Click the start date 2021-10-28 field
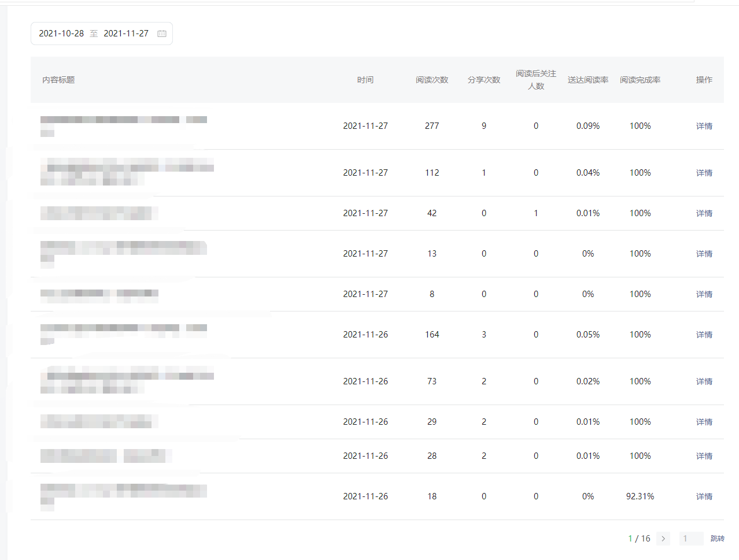The image size is (739, 560). click(61, 34)
